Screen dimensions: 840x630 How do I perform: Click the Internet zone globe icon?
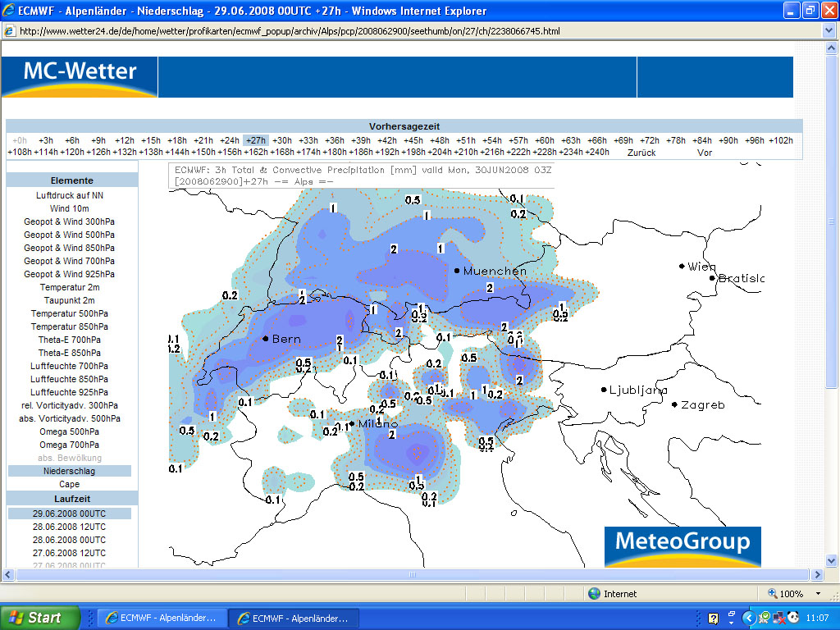594,593
